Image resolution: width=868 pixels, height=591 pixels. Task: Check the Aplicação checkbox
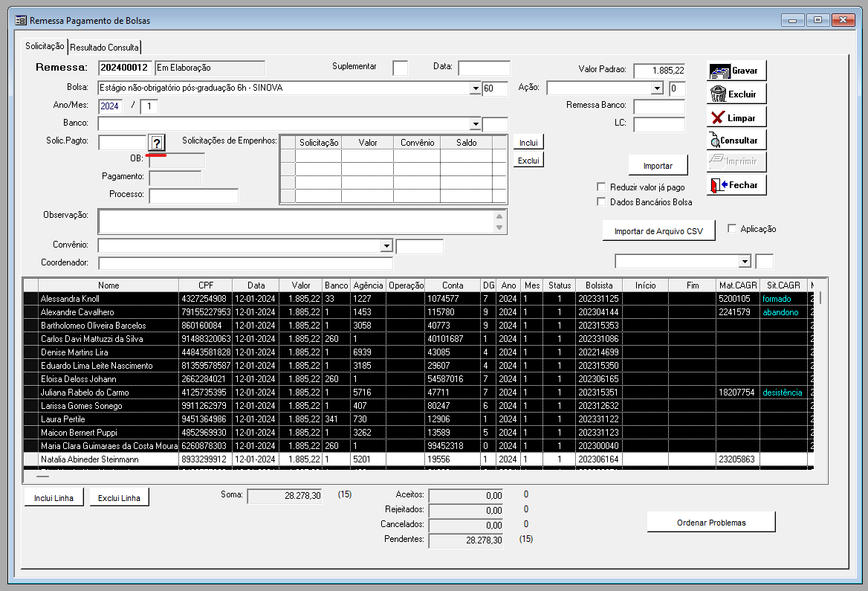pyautogui.click(x=732, y=229)
